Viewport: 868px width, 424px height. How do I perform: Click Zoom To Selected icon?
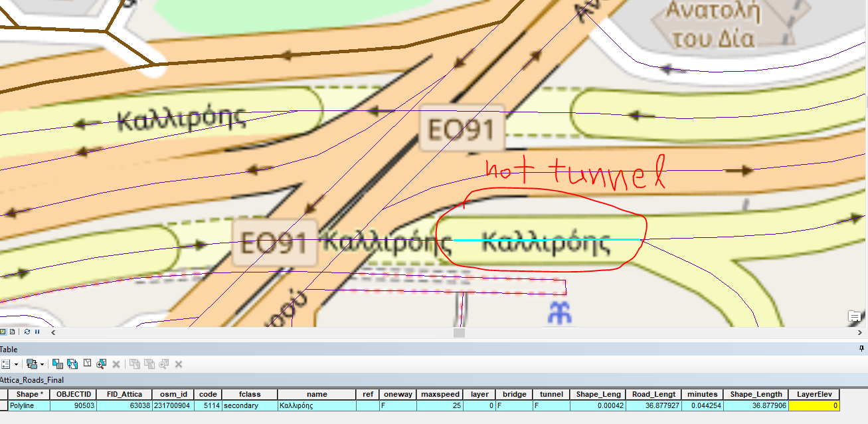point(101,364)
